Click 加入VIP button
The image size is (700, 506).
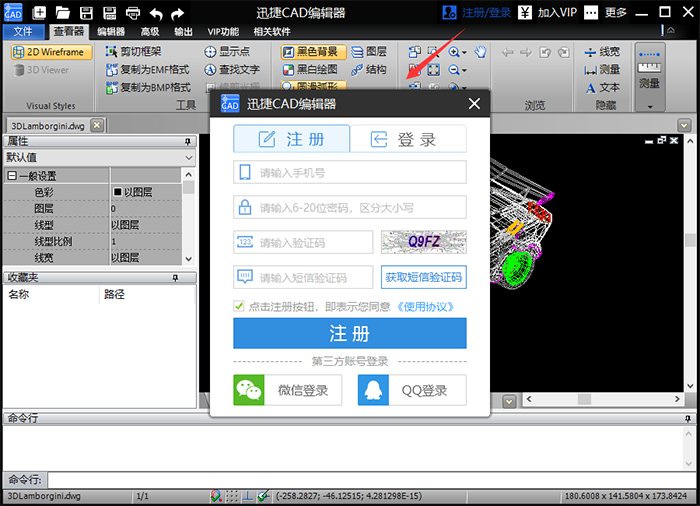click(547, 13)
